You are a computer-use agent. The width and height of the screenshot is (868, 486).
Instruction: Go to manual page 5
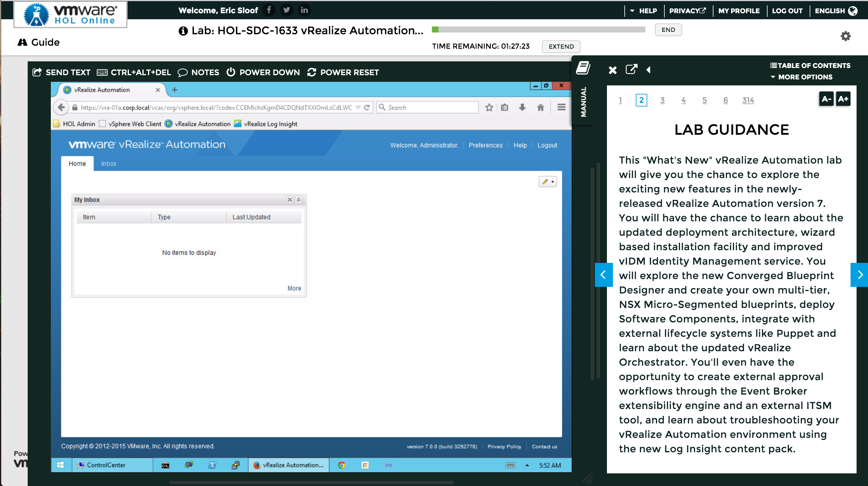coord(705,100)
